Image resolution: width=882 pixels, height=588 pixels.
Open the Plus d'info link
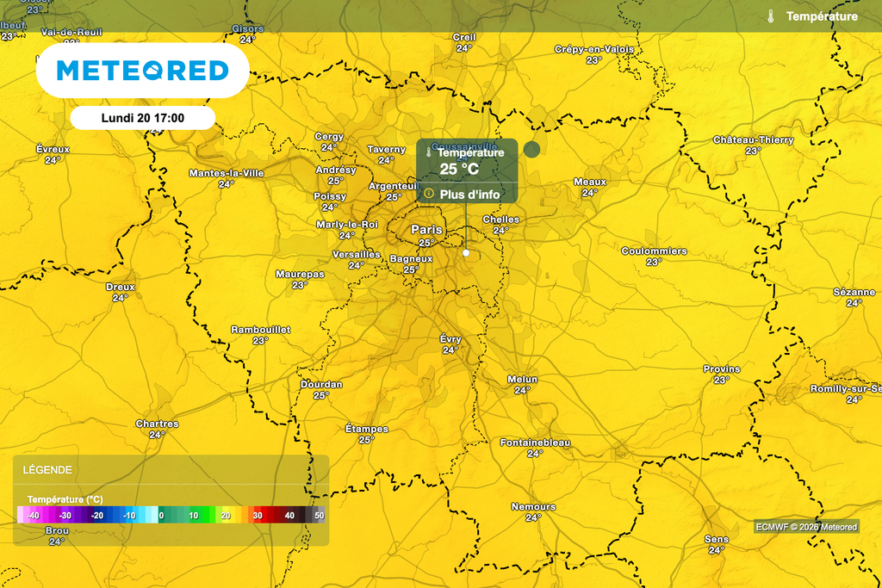tap(469, 195)
